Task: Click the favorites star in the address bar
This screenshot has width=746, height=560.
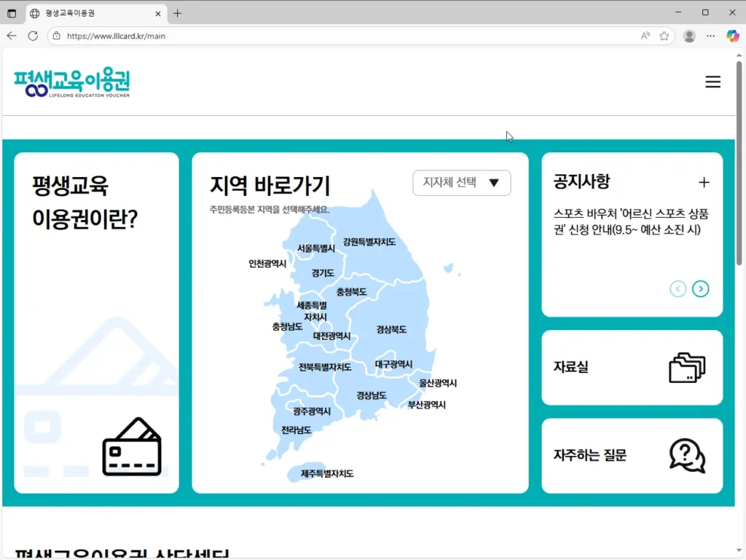Action: coord(664,35)
